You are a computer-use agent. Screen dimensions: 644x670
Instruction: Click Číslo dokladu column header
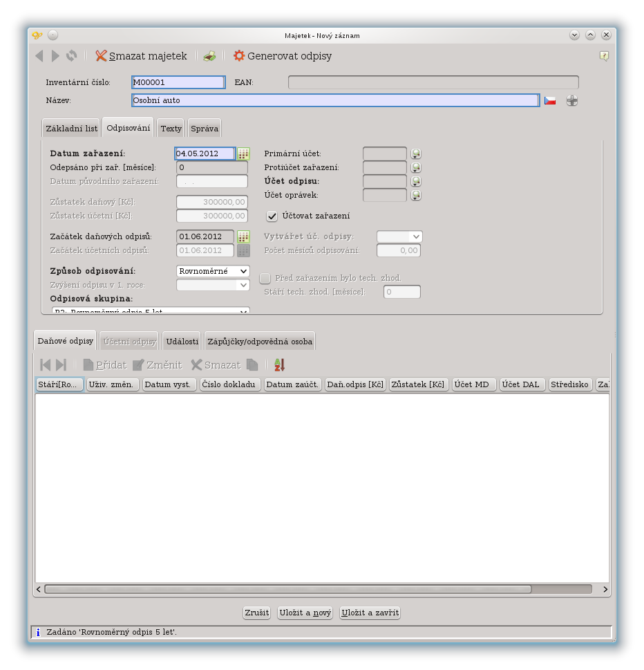(x=230, y=384)
